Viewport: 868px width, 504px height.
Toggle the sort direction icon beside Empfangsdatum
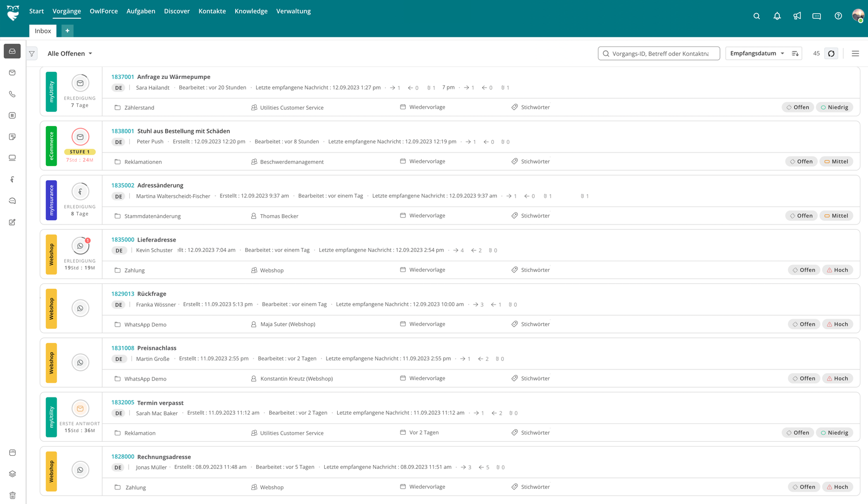tap(794, 53)
